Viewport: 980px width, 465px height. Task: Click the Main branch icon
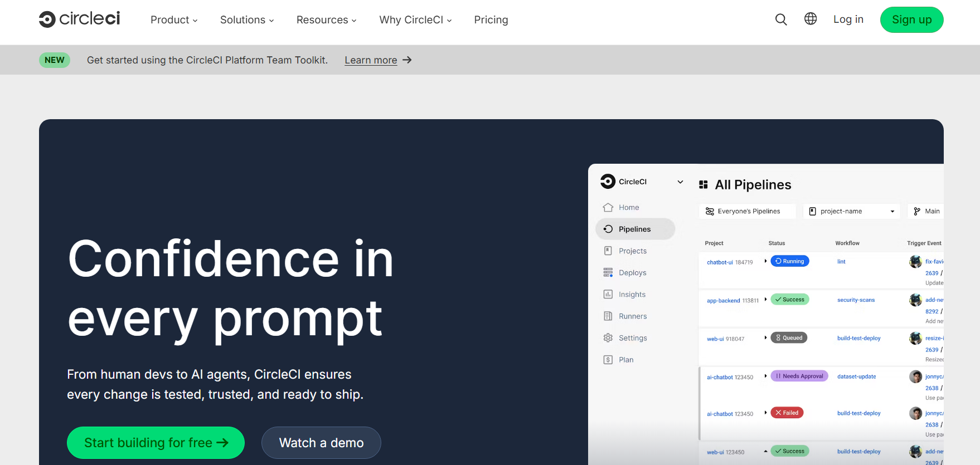coord(917,211)
